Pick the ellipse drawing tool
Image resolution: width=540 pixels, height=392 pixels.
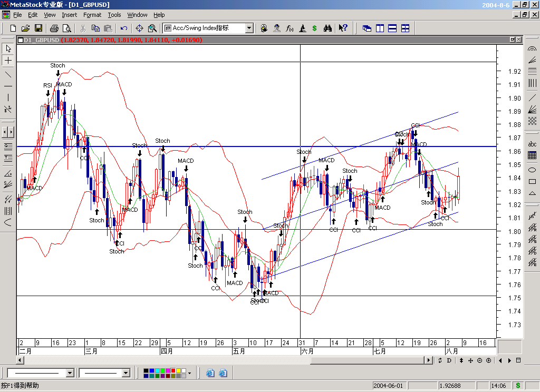(532, 170)
